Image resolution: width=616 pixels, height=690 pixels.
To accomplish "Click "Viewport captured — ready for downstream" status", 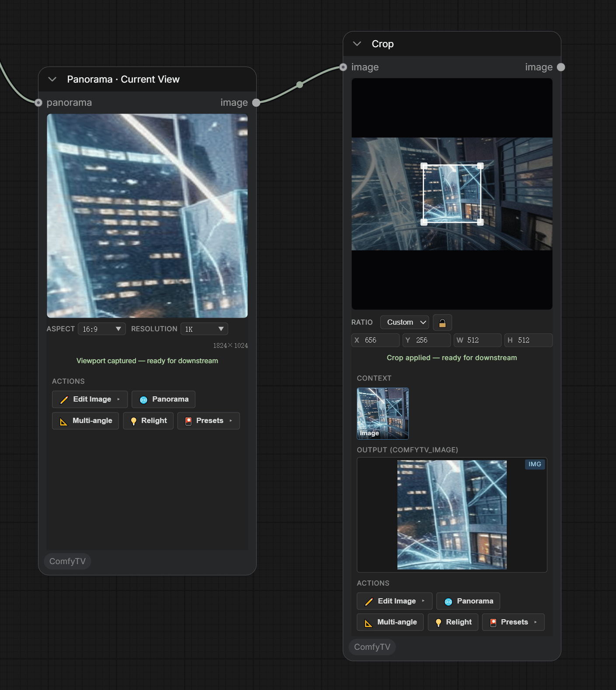I will 147,361.
